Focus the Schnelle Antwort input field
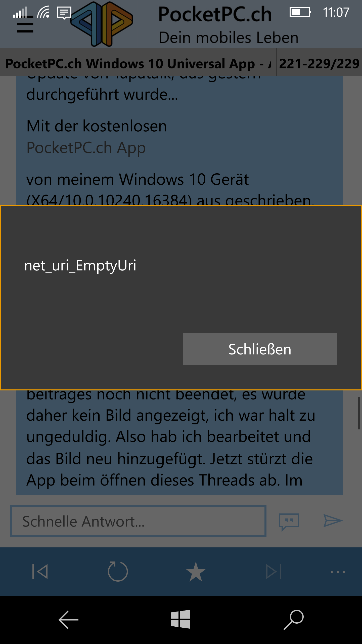The image size is (362, 644). click(x=138, y=521)
